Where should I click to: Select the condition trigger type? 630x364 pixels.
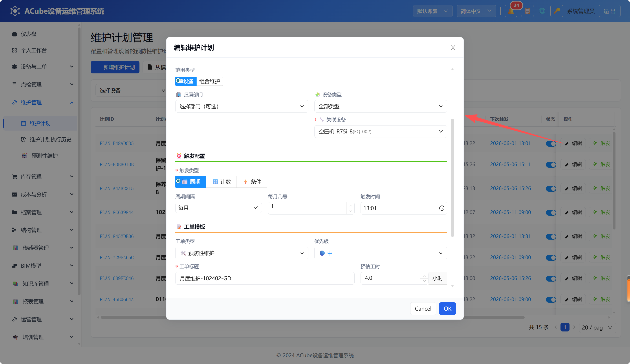tap(252, 182)
